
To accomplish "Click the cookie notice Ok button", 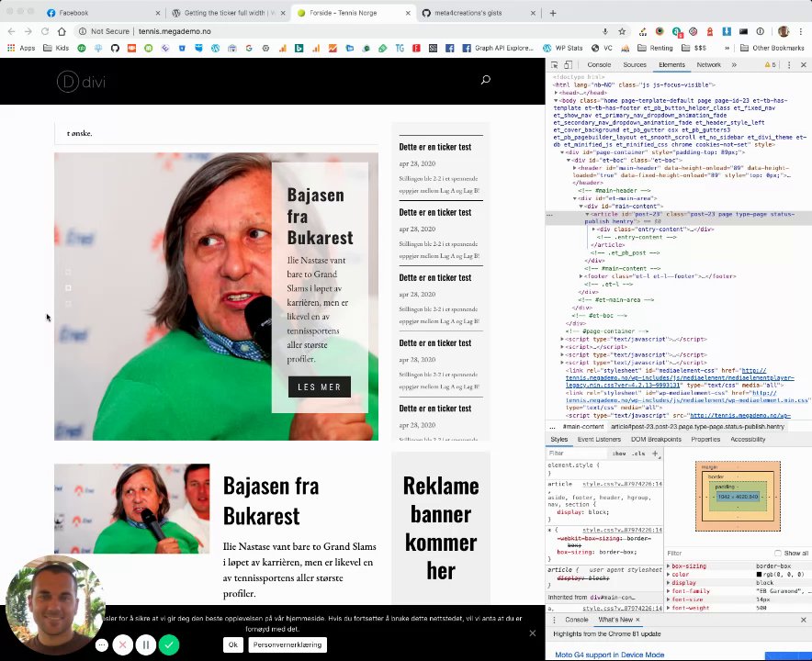I will [233, 644].
